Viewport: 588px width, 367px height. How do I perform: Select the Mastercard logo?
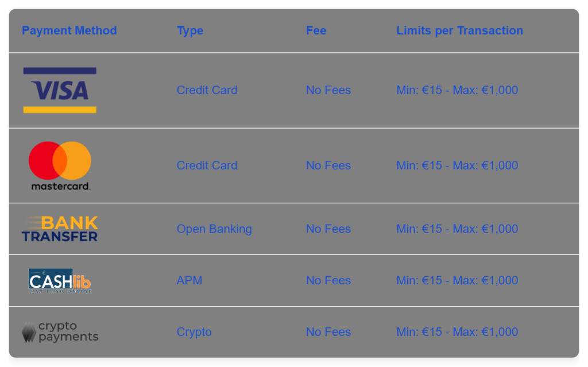pos(60,165)
